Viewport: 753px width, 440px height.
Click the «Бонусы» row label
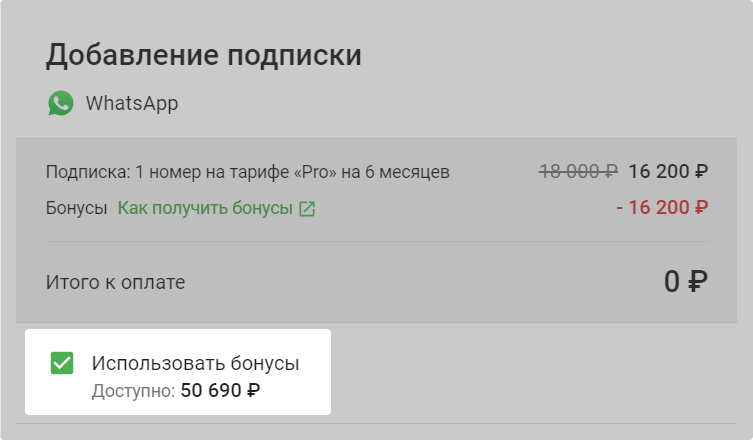76,209
